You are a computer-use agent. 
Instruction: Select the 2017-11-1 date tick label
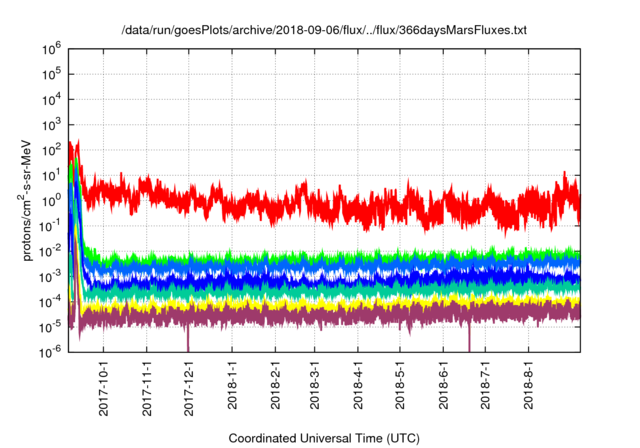pos(147,384)
